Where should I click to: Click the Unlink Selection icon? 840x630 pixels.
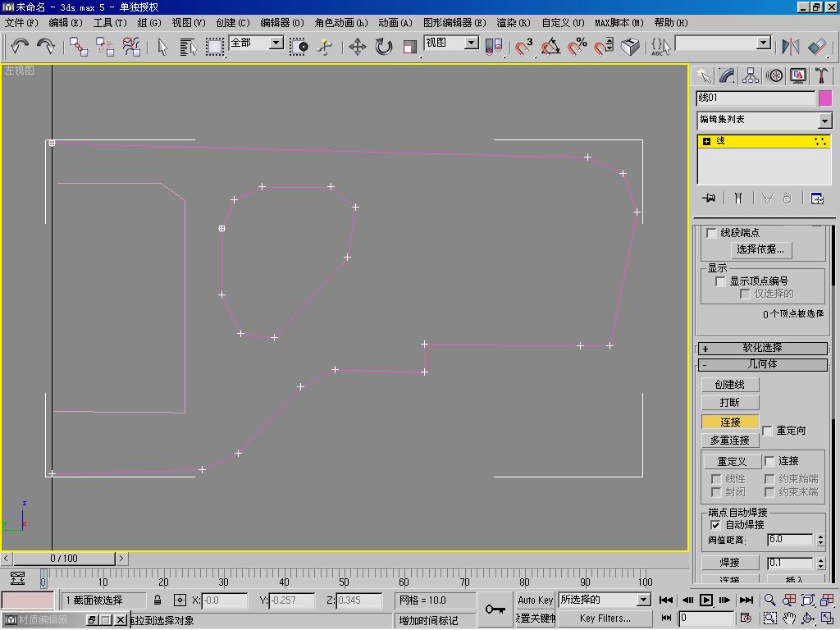tap(105, 47)
